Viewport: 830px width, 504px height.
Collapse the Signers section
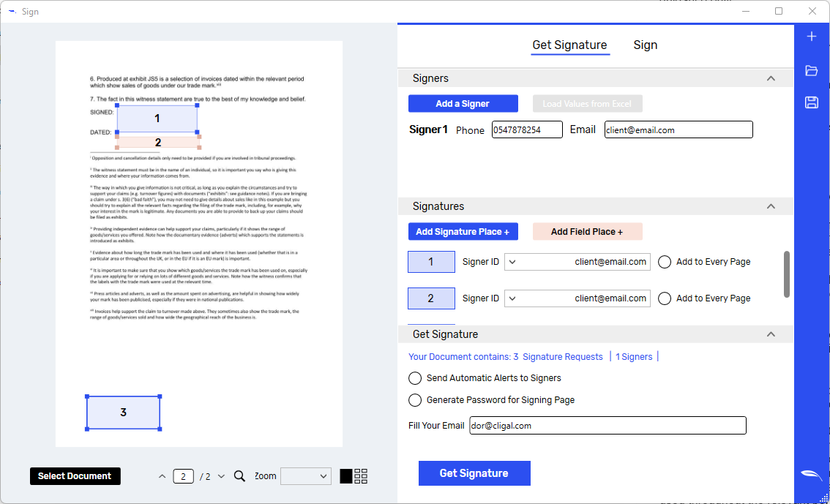pyautogui.click(x=770, y=78)
